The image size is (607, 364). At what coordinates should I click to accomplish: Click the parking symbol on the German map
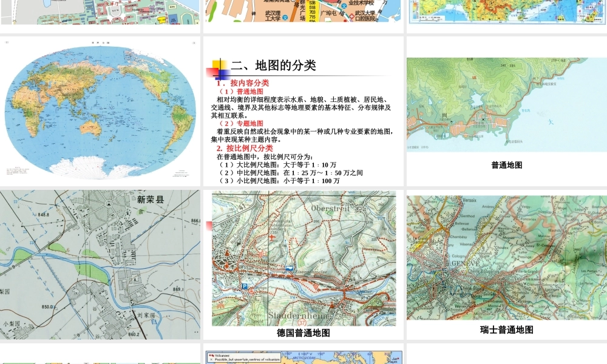[x=244, y=286]
